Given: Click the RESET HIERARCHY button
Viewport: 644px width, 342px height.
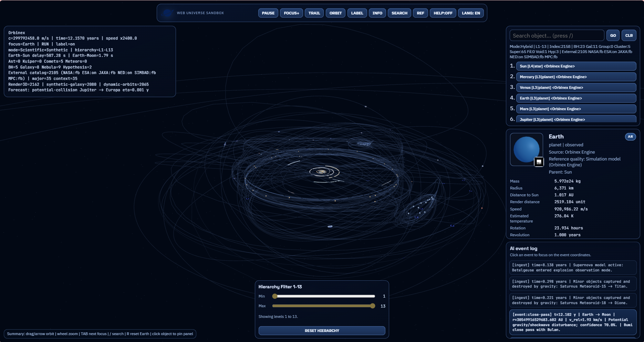Looking at the screenshot, I should click(x=322, y=330).
